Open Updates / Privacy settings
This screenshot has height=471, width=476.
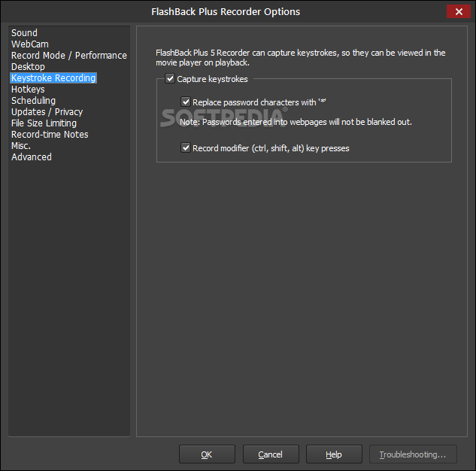point(47,112)
